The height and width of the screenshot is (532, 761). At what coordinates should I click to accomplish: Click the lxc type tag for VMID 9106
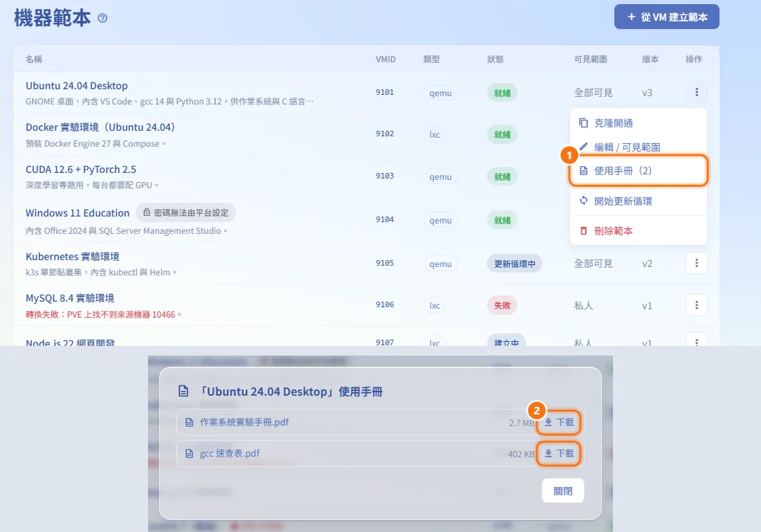coord(434,305)
